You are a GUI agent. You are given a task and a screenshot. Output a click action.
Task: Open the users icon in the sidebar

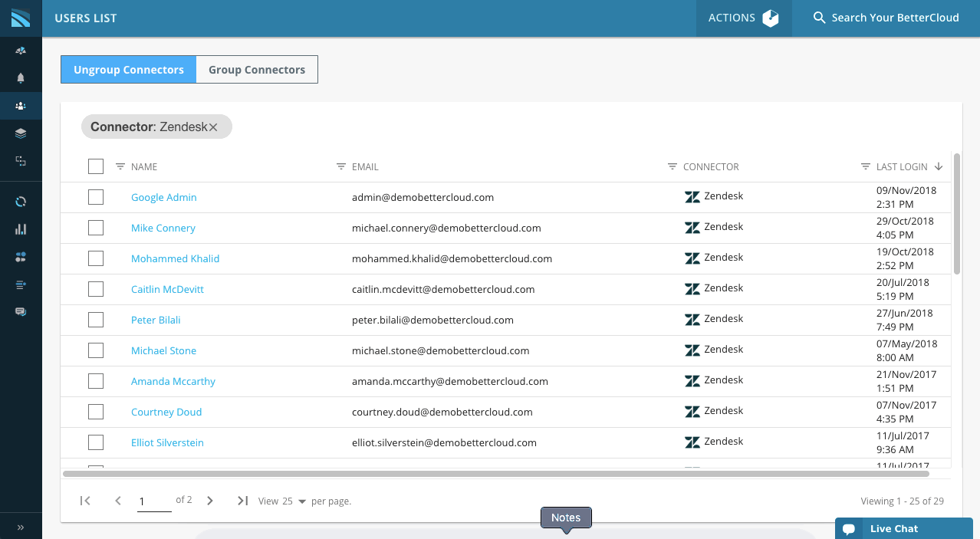[x=21, y=106]
